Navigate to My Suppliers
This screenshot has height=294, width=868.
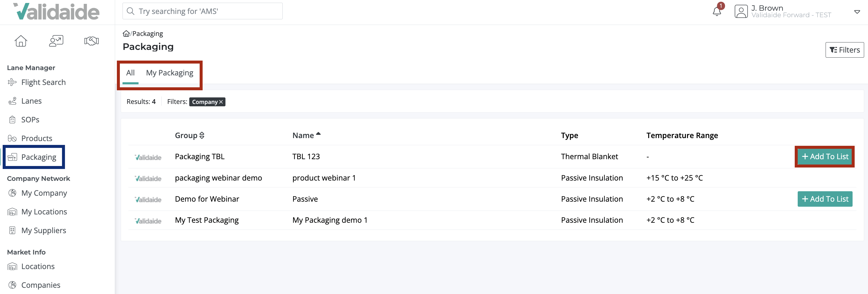[44, 230]
